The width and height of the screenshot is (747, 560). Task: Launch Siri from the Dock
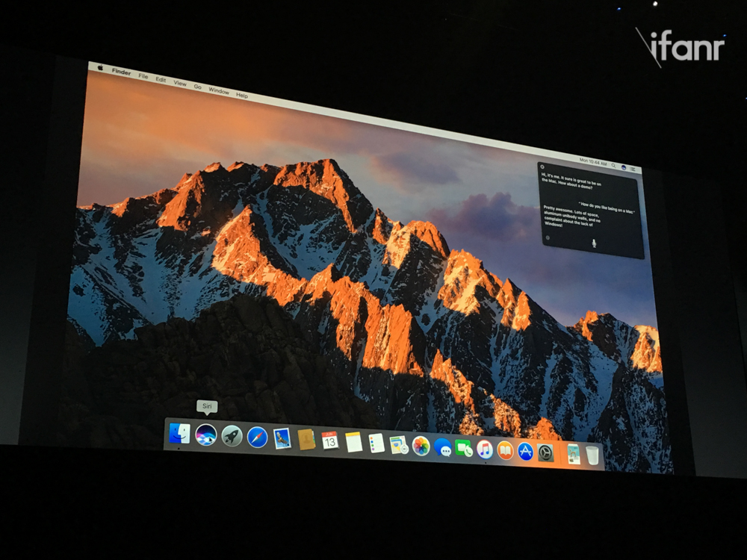(x=206, y=435)
